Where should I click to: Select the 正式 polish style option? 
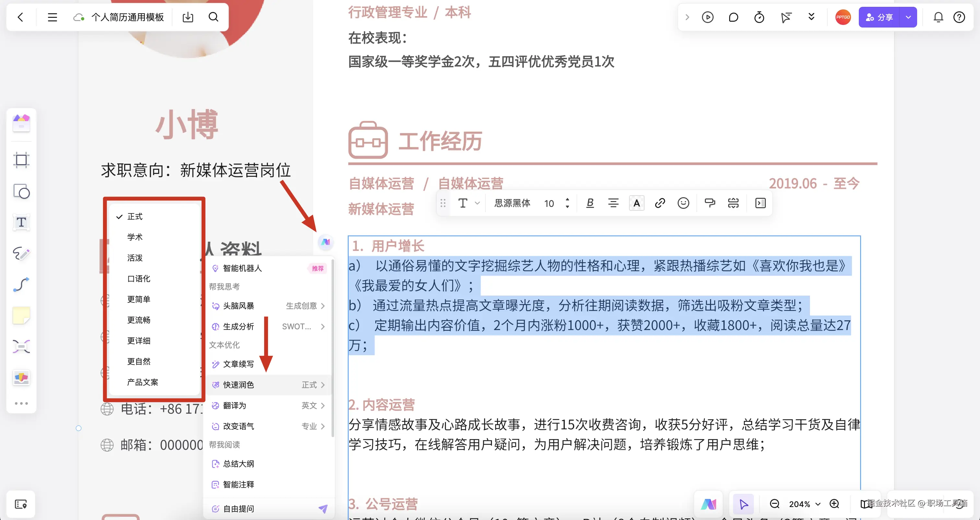[135, 216]
